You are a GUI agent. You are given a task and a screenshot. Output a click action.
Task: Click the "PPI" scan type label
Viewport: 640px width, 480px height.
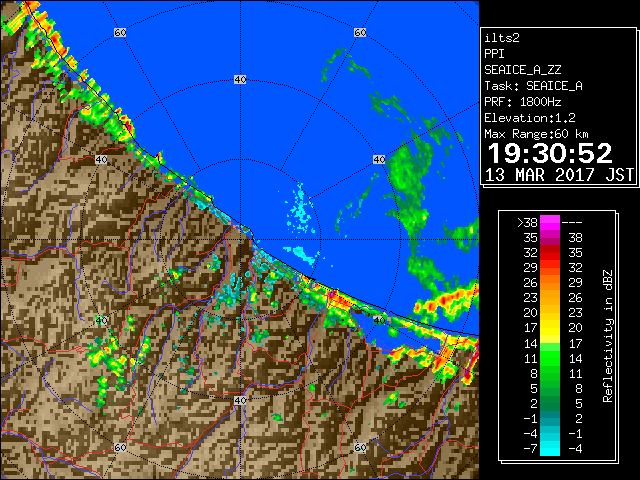tap(494, 54)
